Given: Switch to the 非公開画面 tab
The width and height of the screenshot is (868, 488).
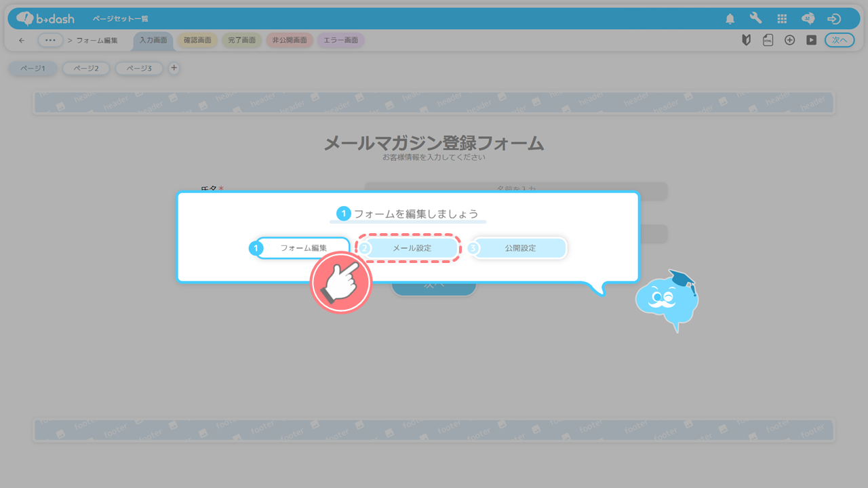Looking at the screenshot, I should click(290, 40).
